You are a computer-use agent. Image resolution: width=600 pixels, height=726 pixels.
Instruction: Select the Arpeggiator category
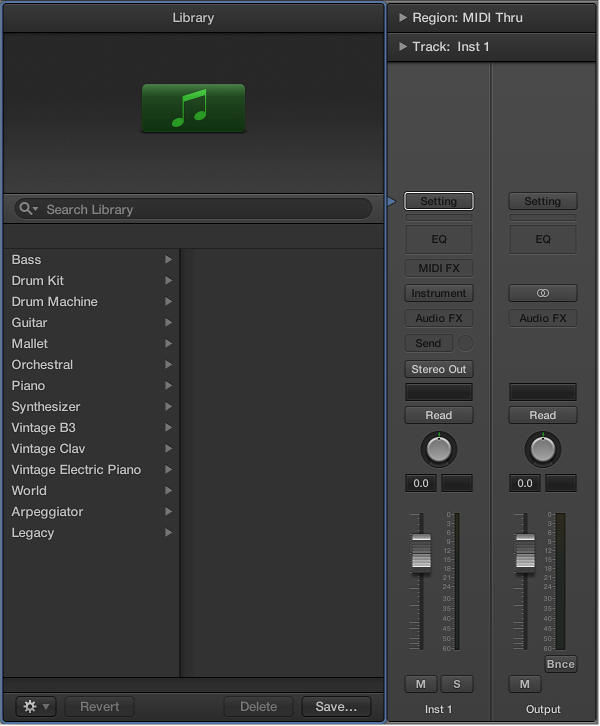(x=92, y=511)
